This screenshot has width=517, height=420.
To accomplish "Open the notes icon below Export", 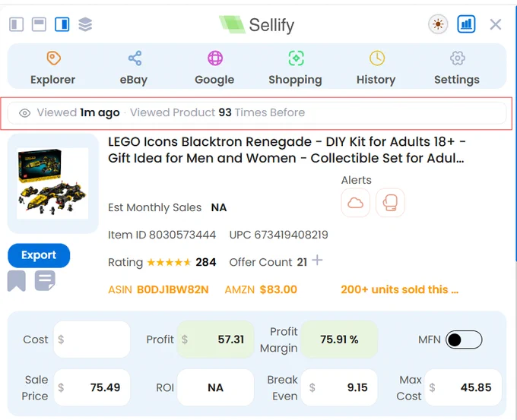I will tap(45, 281).
